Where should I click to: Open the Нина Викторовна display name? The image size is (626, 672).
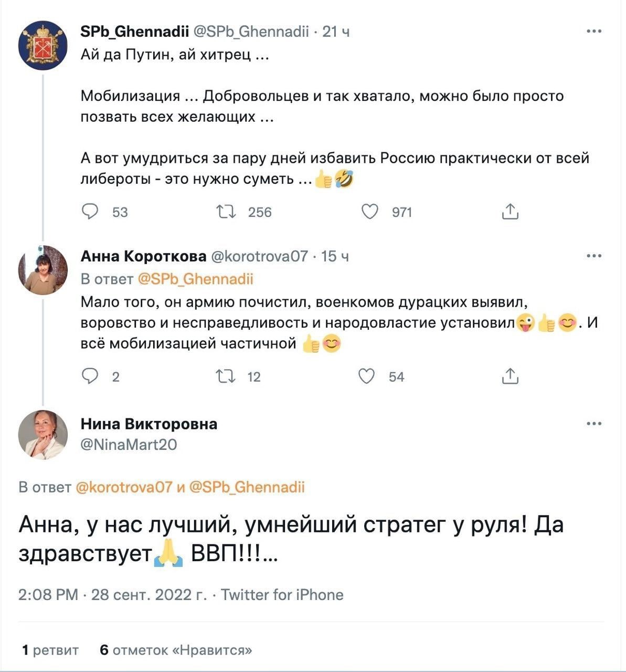coord(149,424)
